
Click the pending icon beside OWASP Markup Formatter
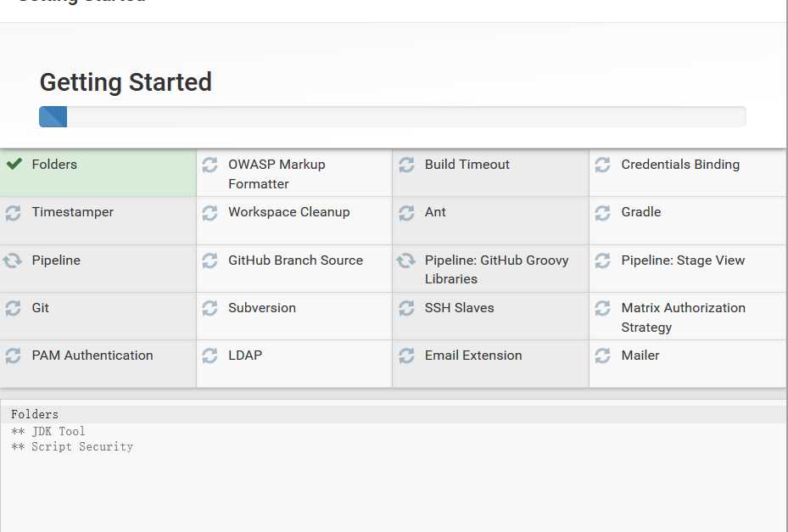point(210,165)
